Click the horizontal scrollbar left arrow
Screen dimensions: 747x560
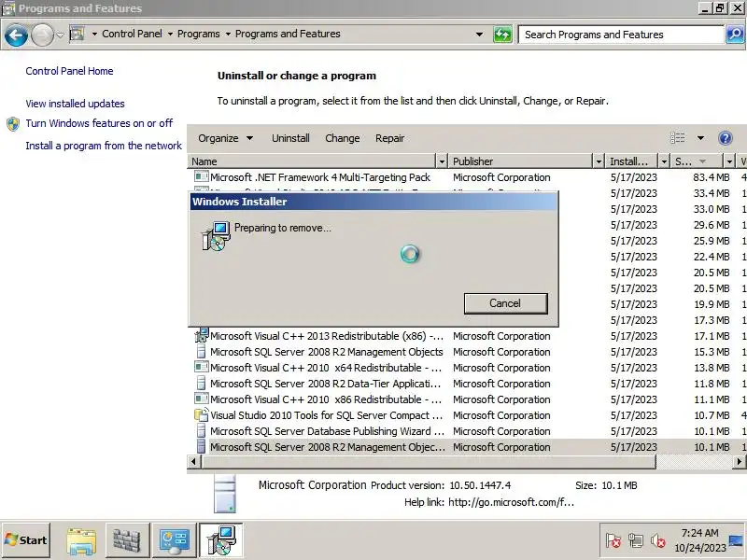click(193, 461)
